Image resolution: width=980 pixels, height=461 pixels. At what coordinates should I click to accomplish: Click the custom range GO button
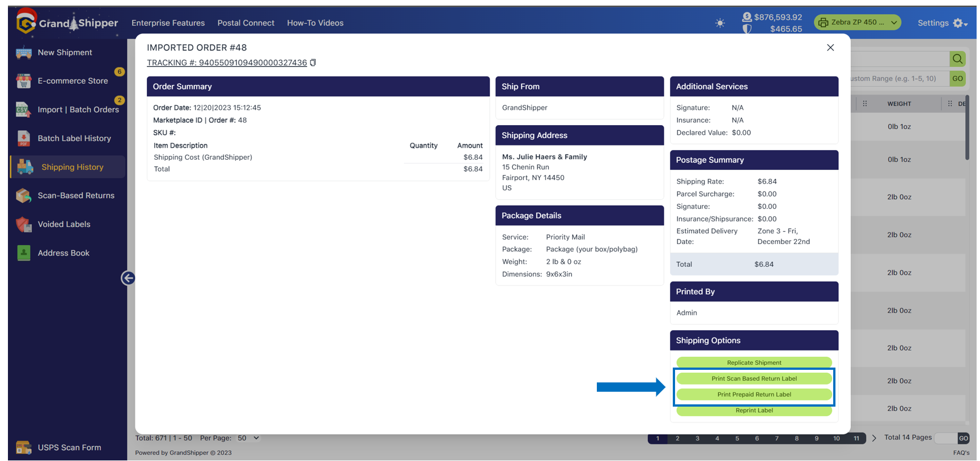tap(957, 79)
